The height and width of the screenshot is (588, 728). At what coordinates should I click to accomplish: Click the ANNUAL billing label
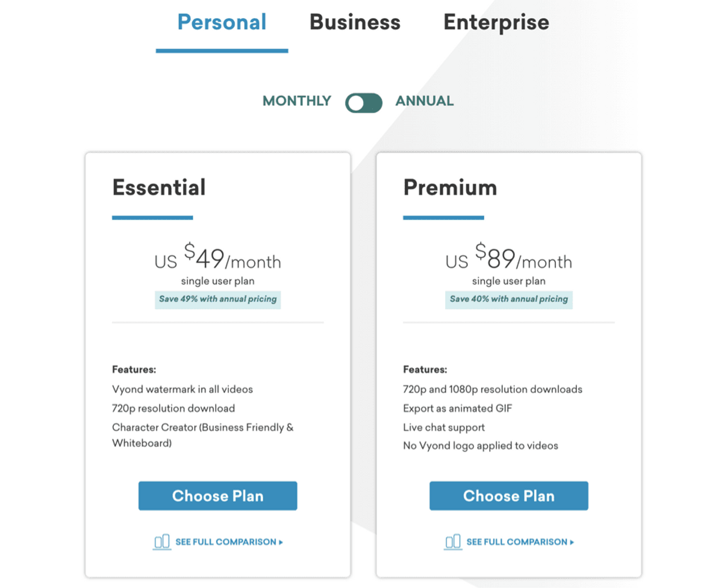pos(424,101)
